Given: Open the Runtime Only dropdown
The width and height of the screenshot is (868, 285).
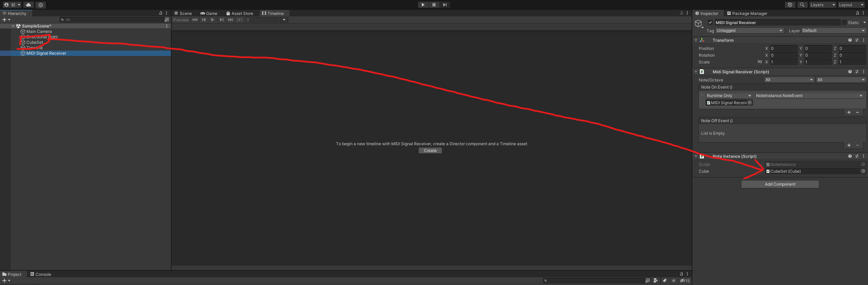Looking at the screenshot, I should pyautogui.click(x=729, y=96).
